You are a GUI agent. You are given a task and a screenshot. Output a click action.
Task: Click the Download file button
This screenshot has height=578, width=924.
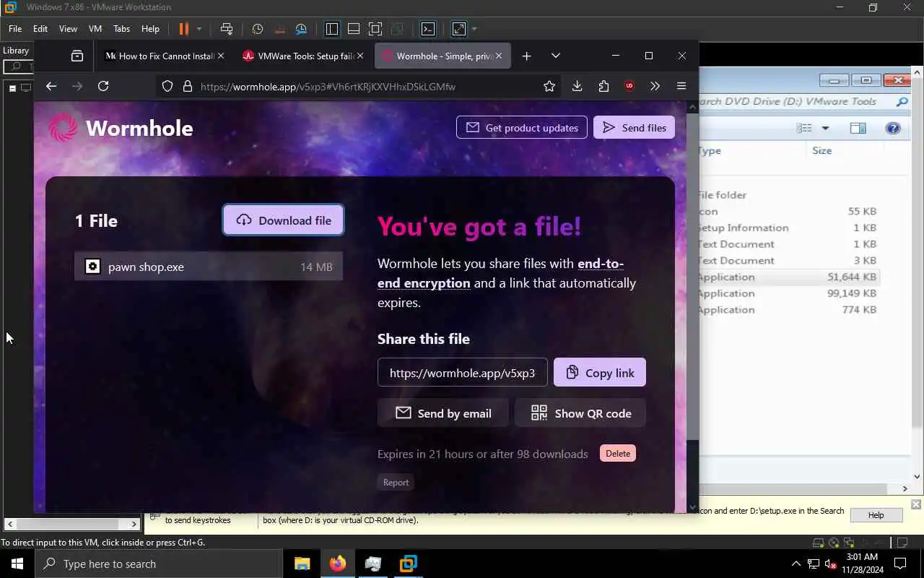(283, 220)
